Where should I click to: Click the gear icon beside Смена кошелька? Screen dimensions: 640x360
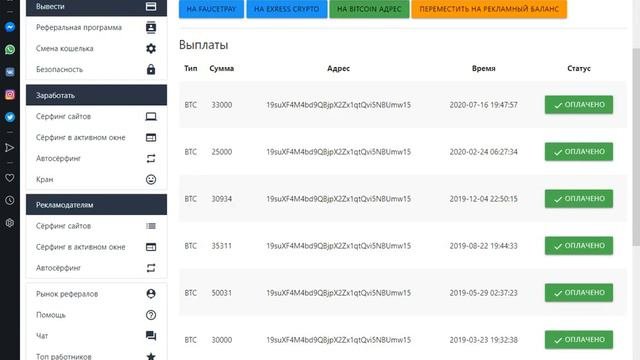coord(151,49)
